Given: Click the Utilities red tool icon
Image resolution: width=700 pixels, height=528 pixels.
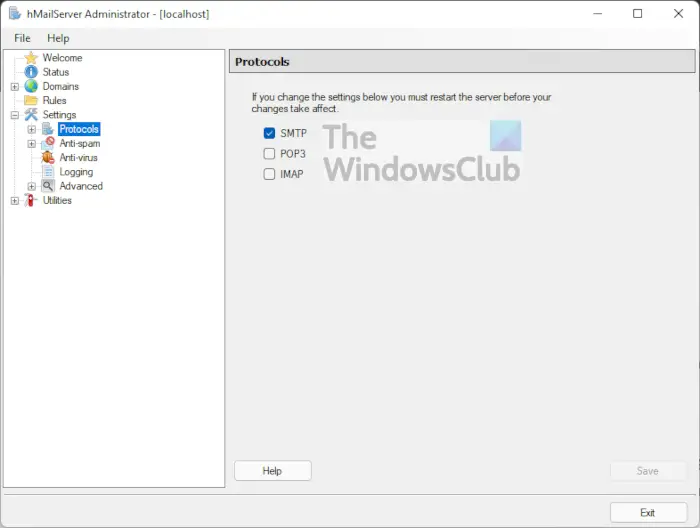Looking at the screenshot, I should (31, 200).
